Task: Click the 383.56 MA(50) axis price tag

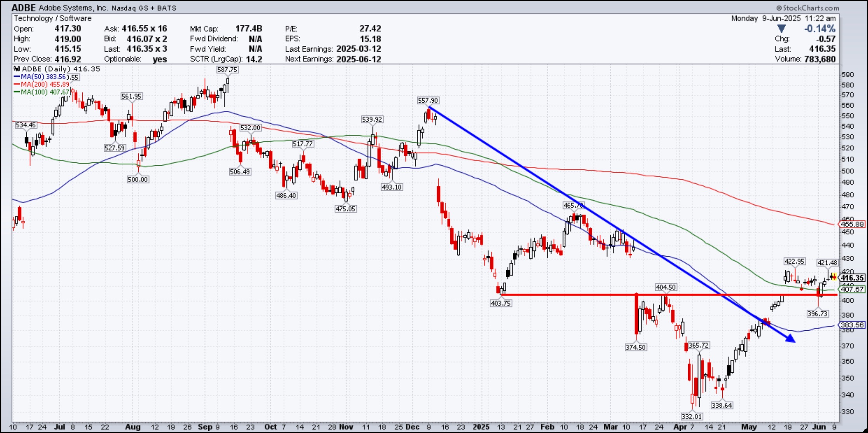Action: (x=852, y=325)
